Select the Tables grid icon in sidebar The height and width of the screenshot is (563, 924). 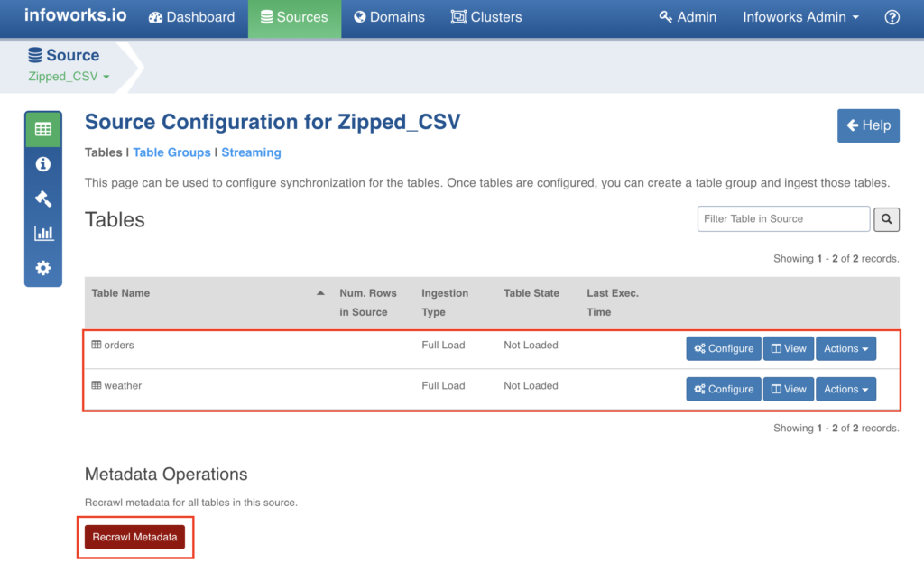pos(43,128)
